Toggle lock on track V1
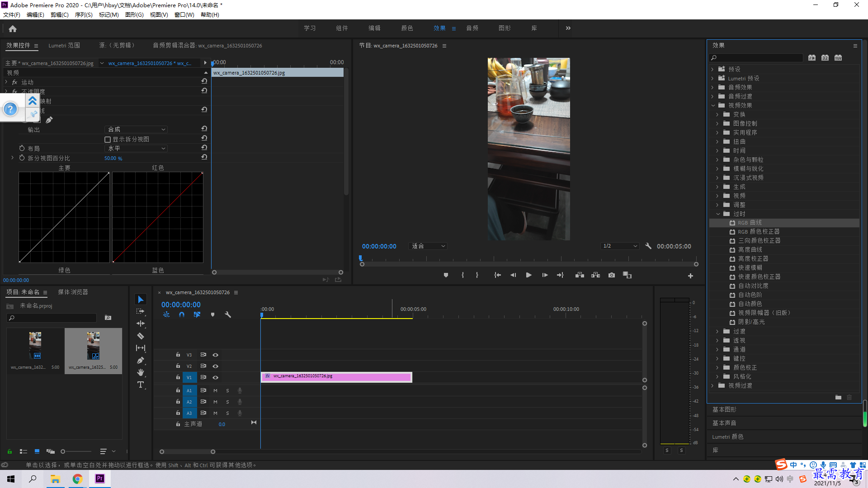This screenshot has height=488, width=868. (178, 377)
